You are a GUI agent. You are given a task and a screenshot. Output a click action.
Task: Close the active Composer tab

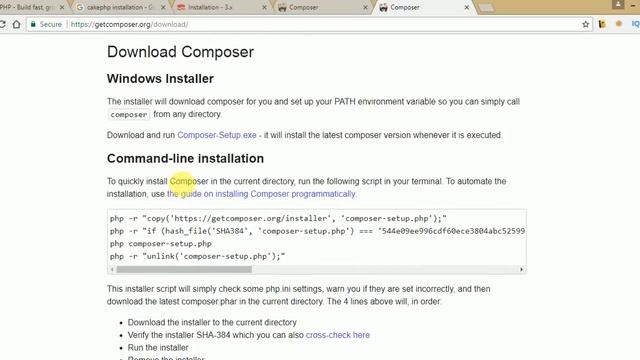pyautogui.click(x=467, y=7)
